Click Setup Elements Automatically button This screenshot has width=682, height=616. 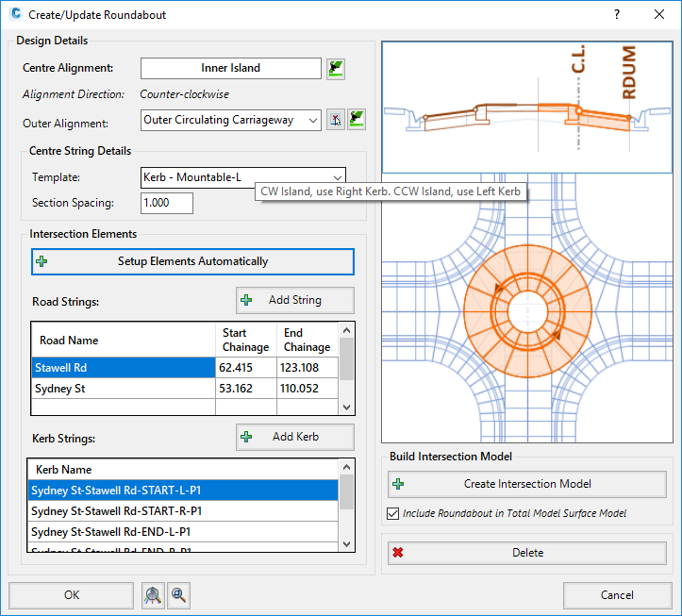coord(192,261)
